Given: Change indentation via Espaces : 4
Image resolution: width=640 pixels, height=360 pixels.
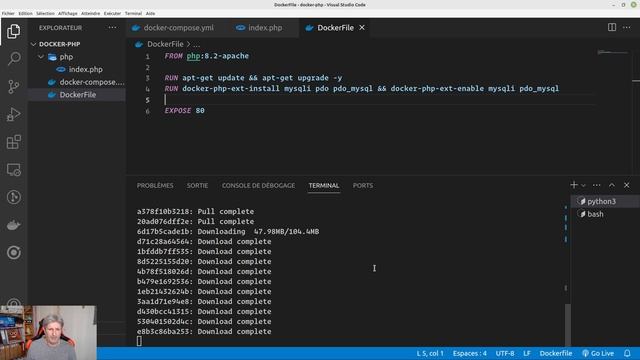Looking at the screenshot, I should [469, 353].
